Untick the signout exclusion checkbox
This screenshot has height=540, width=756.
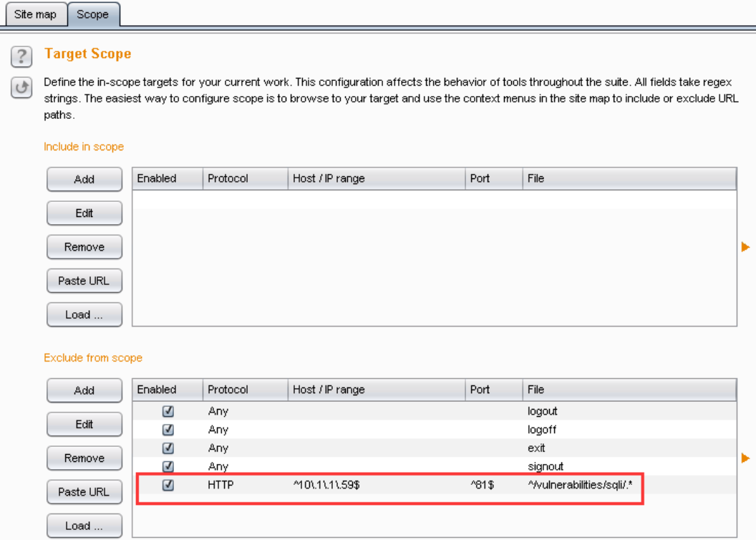click(x=168, y=466)
